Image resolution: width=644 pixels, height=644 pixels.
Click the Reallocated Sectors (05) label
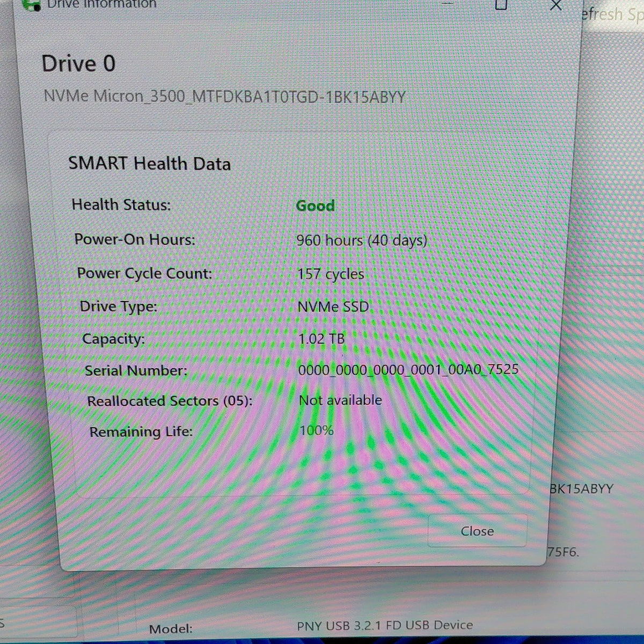(x=170, y=401)
